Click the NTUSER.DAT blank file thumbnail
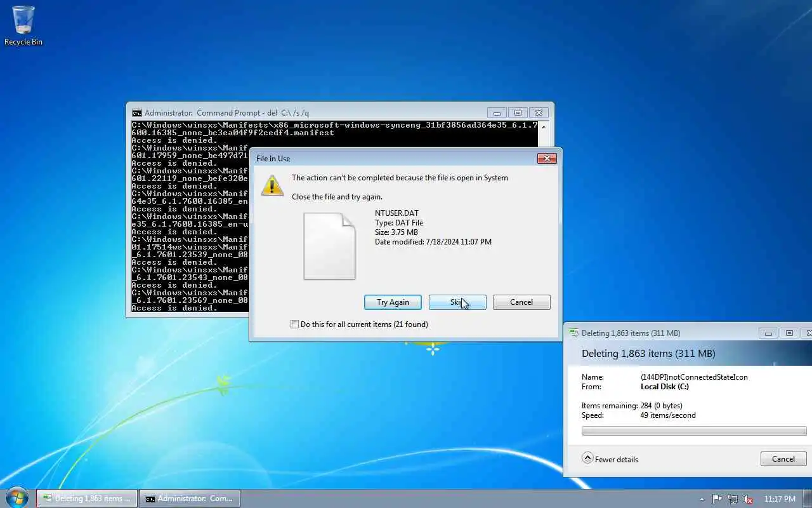The height and width of the screenshot is (508, 812). (329, 246)
